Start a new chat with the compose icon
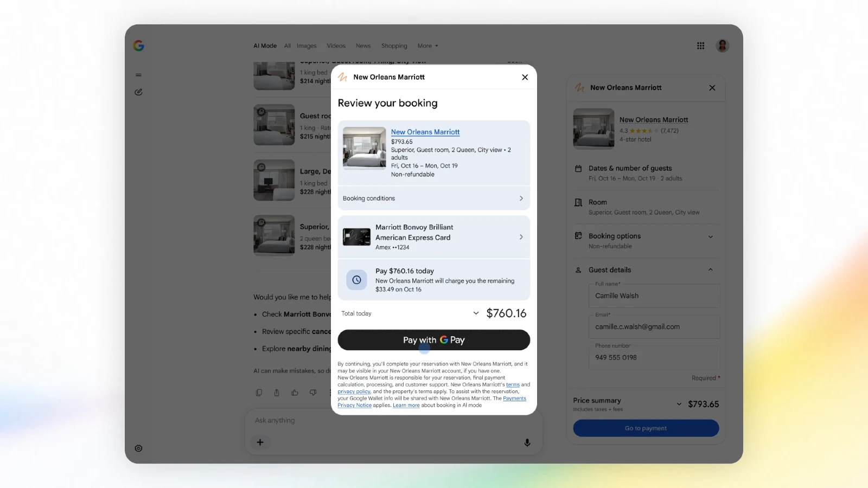Viewport: 868px width, 488px height. pyautogui.click(x=138, y=92)
